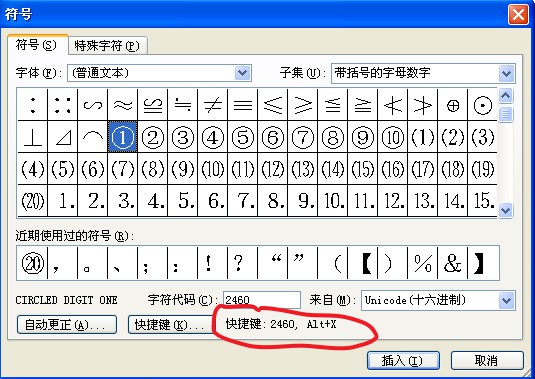
Task: Select the circled digit three symbol
Action: pyautogui.click(x=183, y=137)
